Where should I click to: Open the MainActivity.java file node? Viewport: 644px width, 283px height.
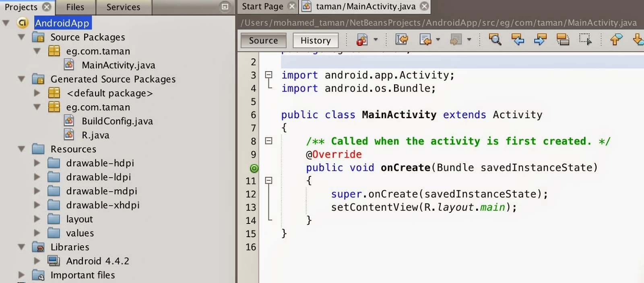click(x=118, y=65)
